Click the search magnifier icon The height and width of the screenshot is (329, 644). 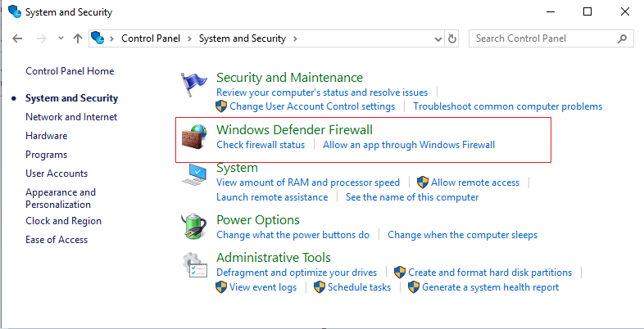622,38
